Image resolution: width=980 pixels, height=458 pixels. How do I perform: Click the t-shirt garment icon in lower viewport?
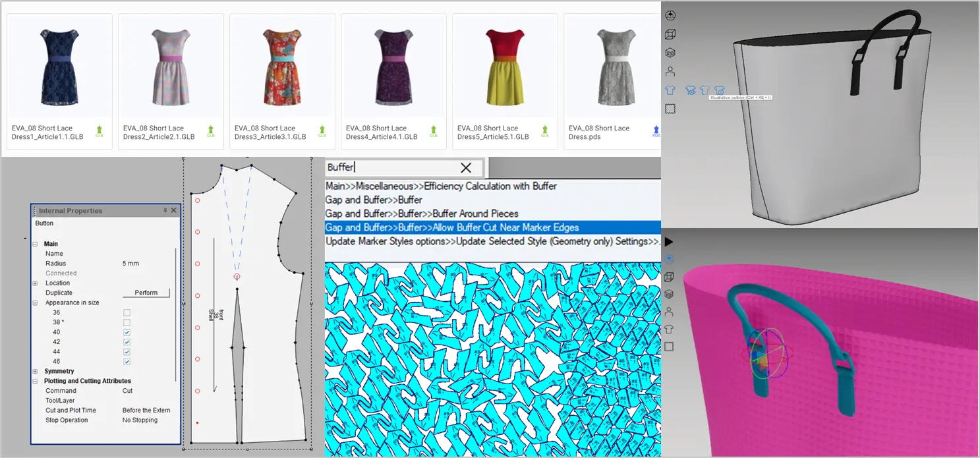click(670, 329)
